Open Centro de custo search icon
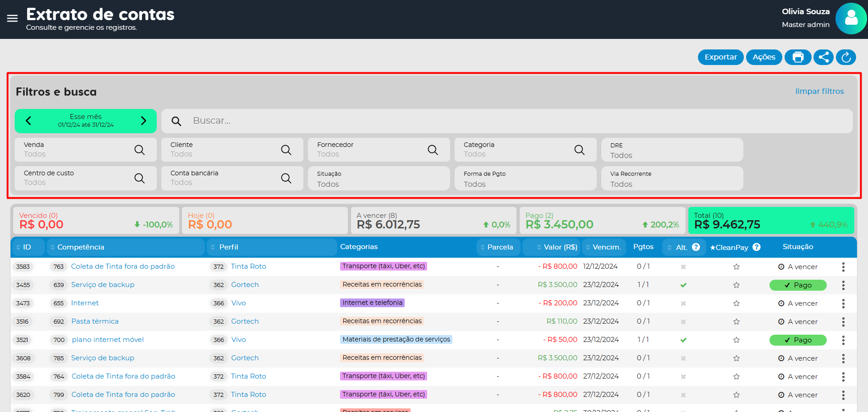This screenshot has width=868, height=412. point(140,178)
